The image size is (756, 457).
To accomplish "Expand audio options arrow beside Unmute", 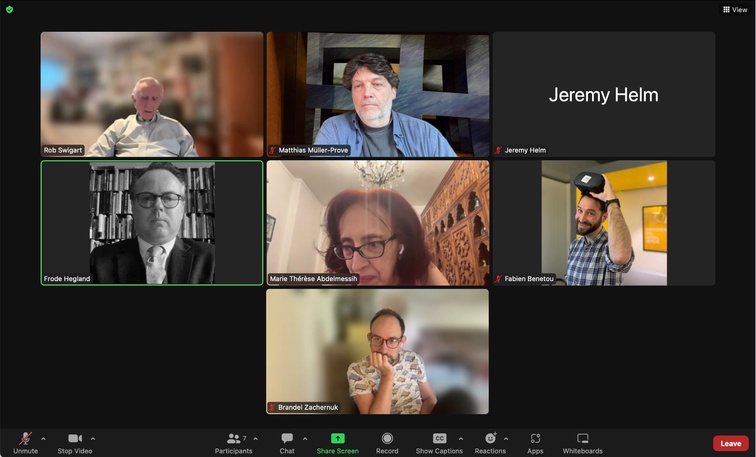I will [43, 438].
